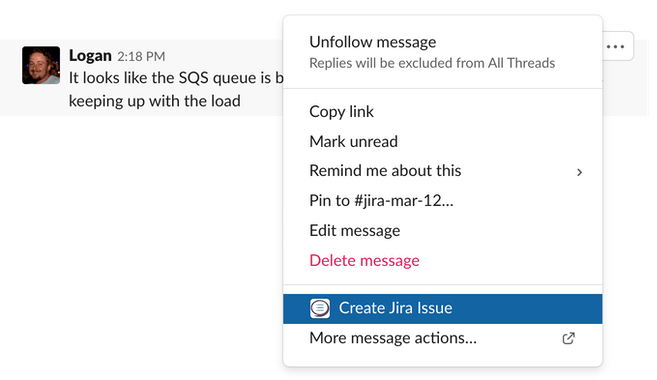Choose Create Jira Issue
Screen dimensions: 657x380
442,309
